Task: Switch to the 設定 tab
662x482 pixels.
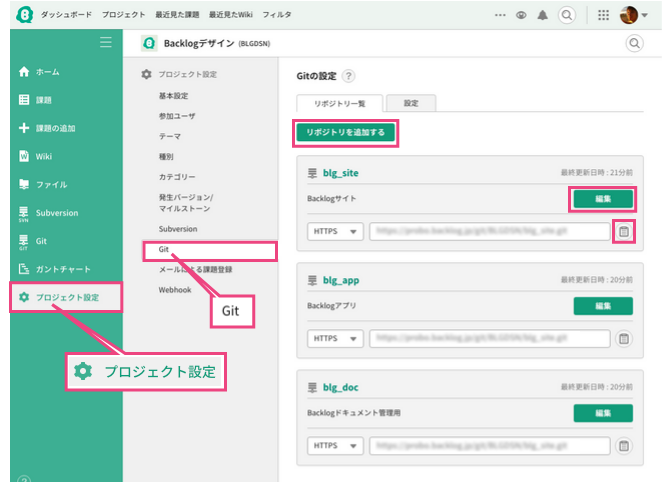Action: [x=411, y=103]
